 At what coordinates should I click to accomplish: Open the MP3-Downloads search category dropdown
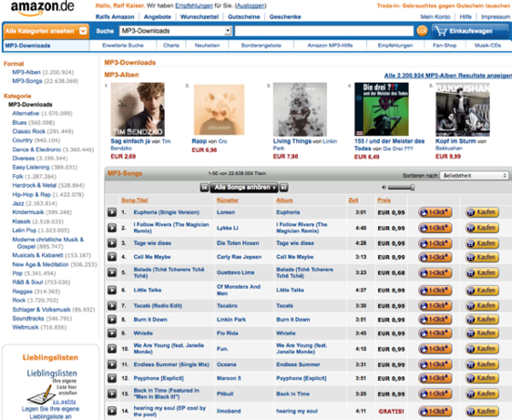point(176,31)
